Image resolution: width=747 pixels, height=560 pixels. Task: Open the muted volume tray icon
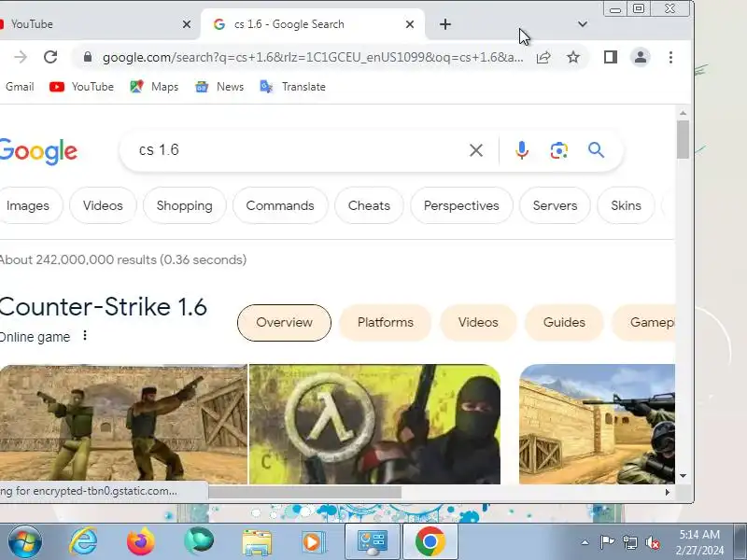pyautogui.click(x=653, y=542)
